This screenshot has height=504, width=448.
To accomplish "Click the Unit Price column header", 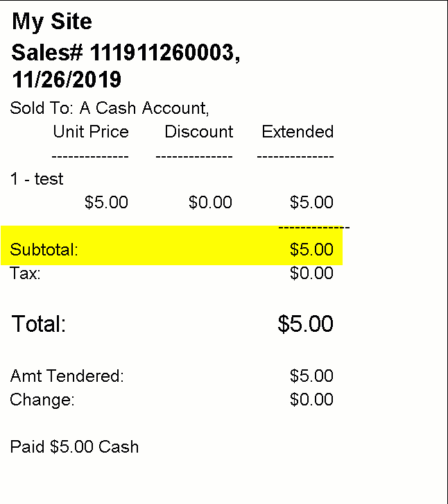I will click(x=91, y=131).
